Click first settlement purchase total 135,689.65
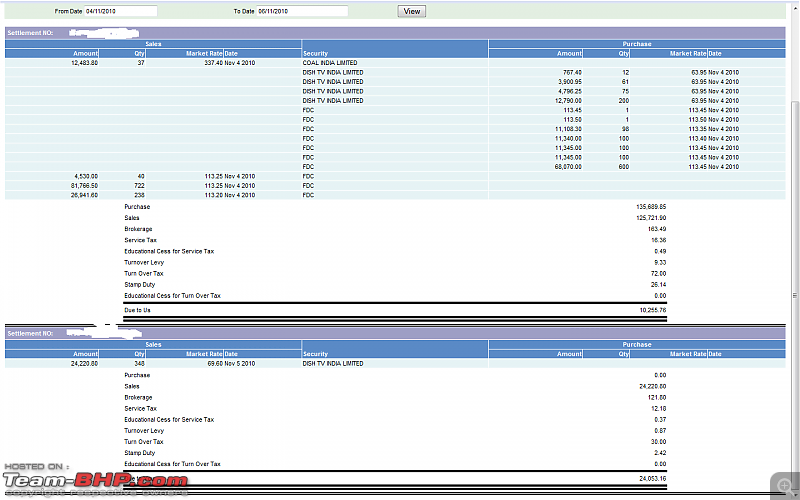Screen dimensions: 800x500 pyautogui.click(x=651, y=207)
